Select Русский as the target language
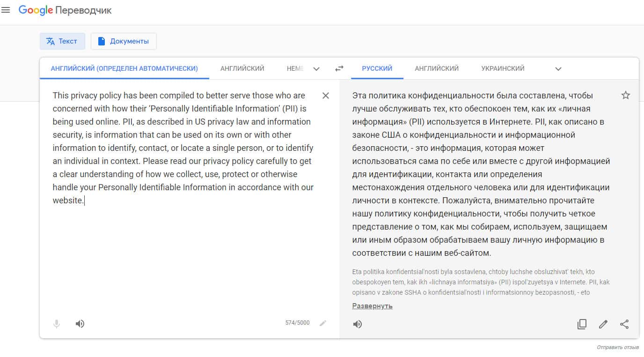Image resolution: width=644 pixels, height=357 pixels. (377, 68)
